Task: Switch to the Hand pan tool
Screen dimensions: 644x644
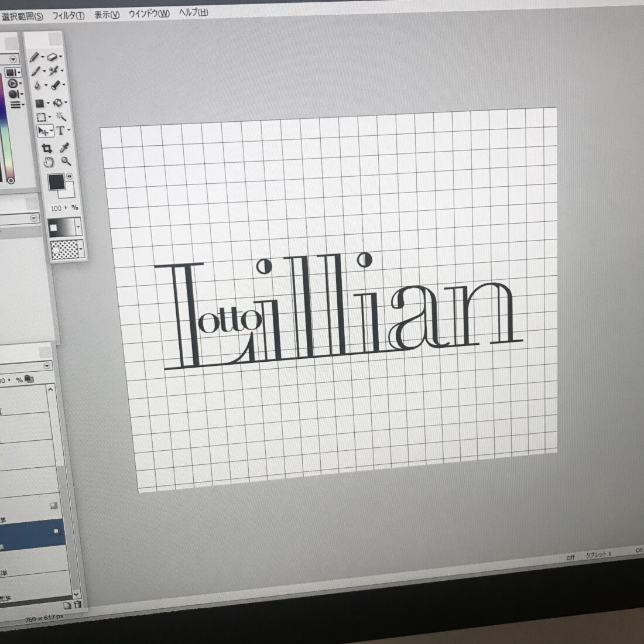Action: pos(49,162)
